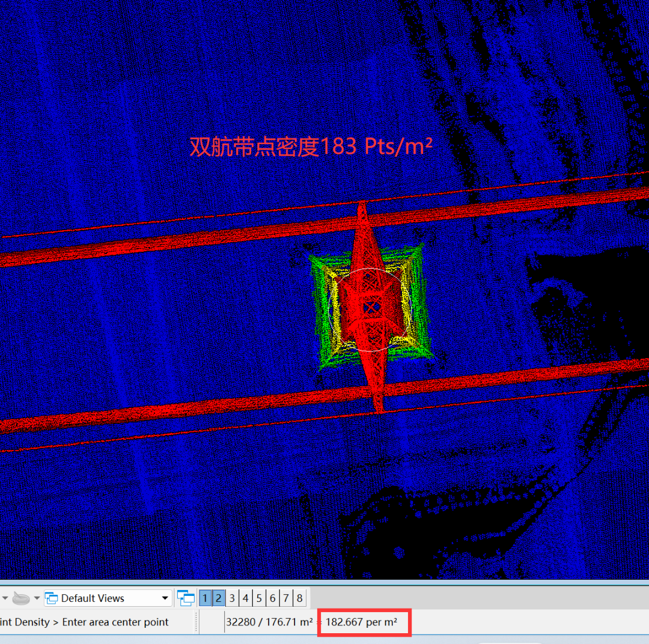Open view window 8
649x644 pixels.
(299, 598)
